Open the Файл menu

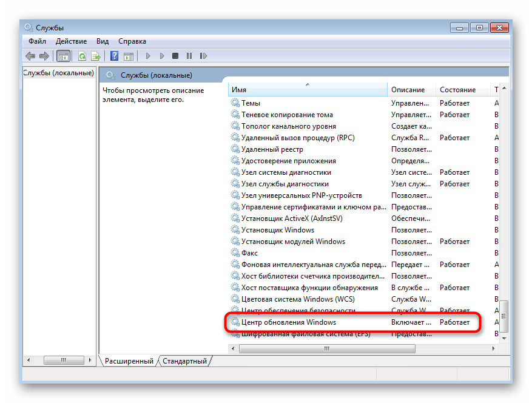(x=38, y=41)
